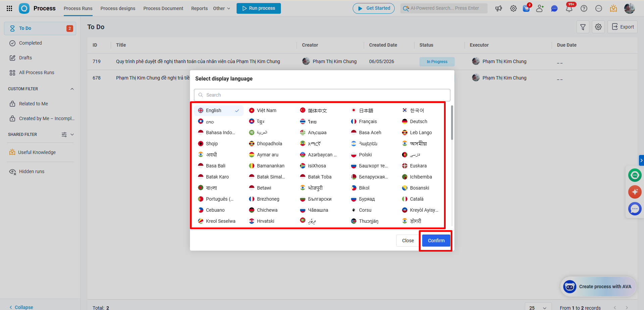Viewport: 644px width, 310px height.
Task: Click the language list scrollbar
Action: pos(452,123)
